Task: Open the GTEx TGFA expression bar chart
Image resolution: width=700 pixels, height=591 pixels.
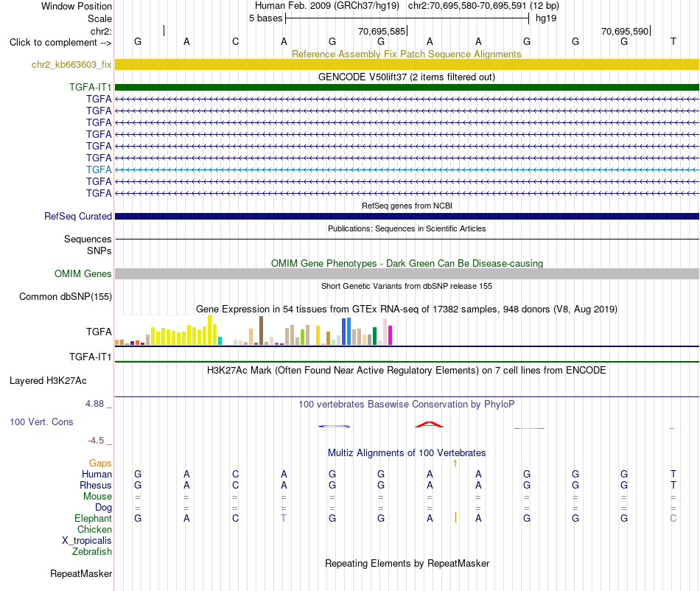Action: (253, 330)
